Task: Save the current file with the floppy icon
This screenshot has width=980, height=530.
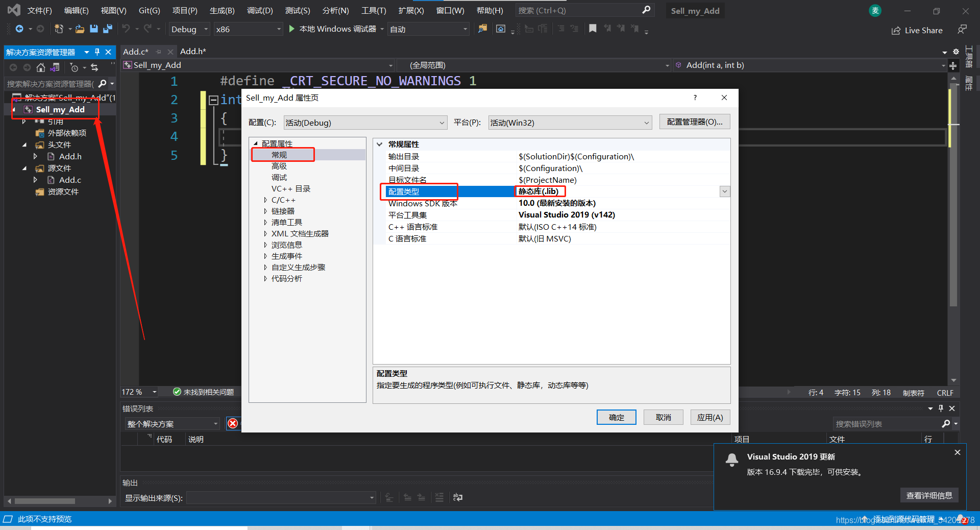Action: 94,29
